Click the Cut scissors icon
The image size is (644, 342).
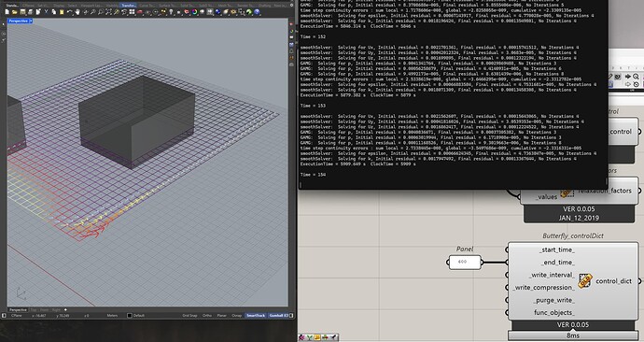pos(46,12)
